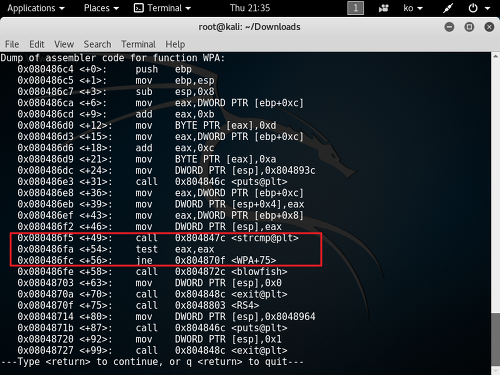Screen dimensions: 500x375
Task: Click the 'mov ebp,esp' instruction
Action: tap(175, 81)
